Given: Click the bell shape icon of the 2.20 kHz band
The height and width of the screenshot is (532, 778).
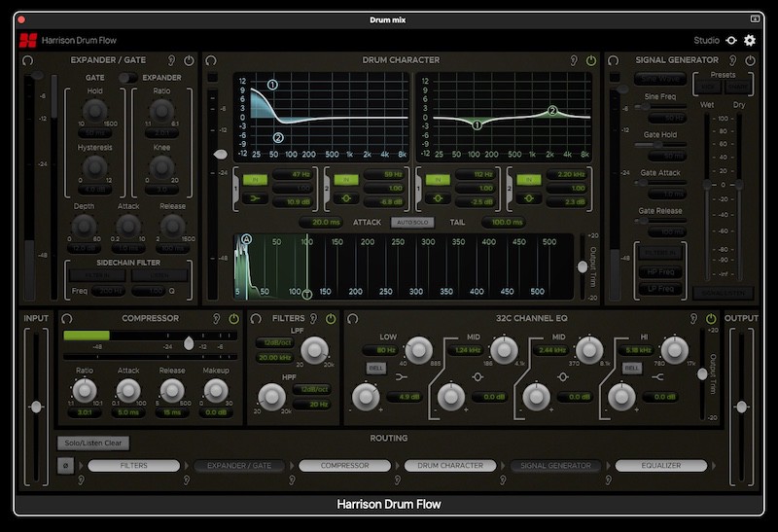Looking at the screenshot, I should point(529,198).
